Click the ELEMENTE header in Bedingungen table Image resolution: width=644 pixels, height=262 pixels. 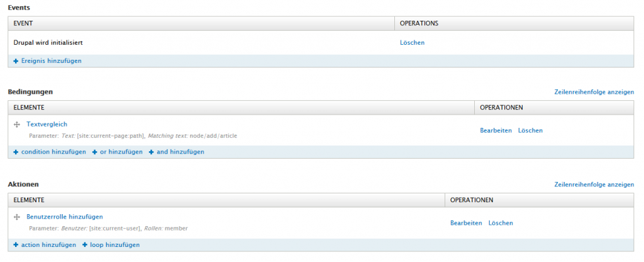[28, 108]
